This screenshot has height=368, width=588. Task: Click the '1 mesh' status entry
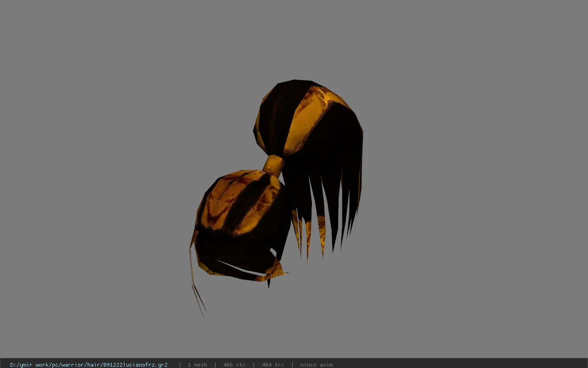point(197,365)
